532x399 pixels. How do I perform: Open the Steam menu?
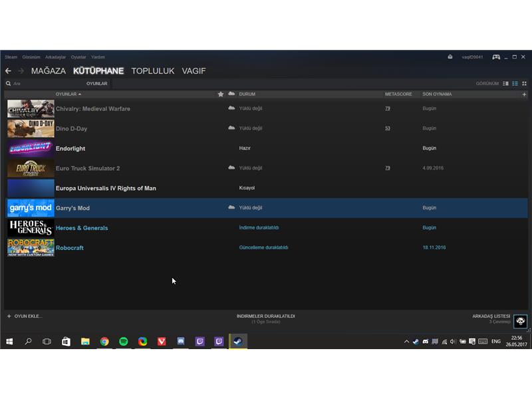point(11,57)
